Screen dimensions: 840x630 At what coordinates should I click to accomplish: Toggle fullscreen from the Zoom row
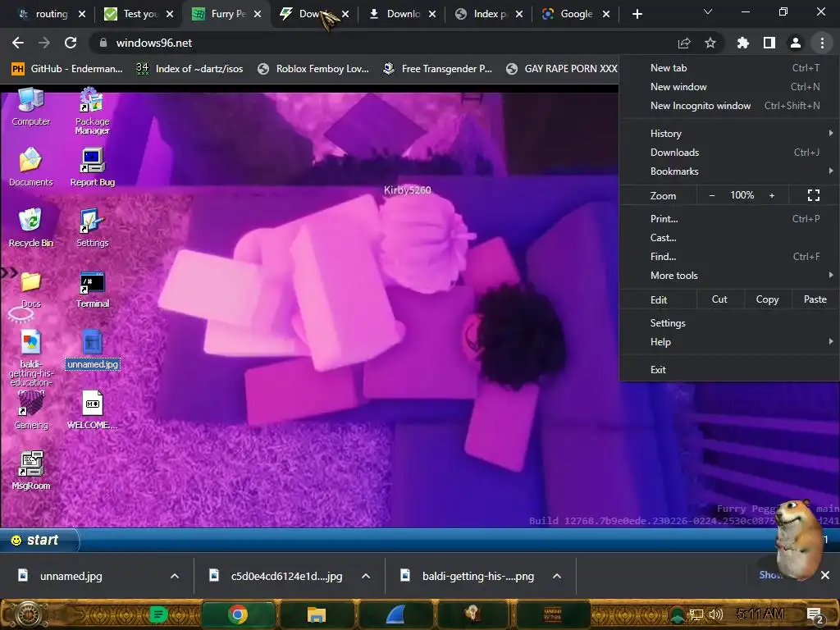point(813,195)
